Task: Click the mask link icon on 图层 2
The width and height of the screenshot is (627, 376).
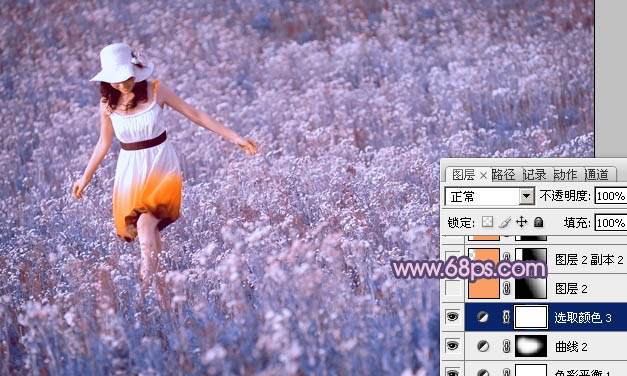Action: [x=507, y=288]
